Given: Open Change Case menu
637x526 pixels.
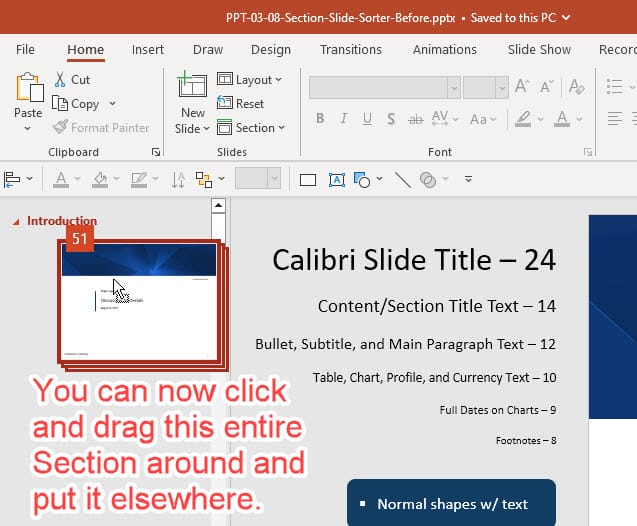Looking at the screenshot, I should 483,119.
